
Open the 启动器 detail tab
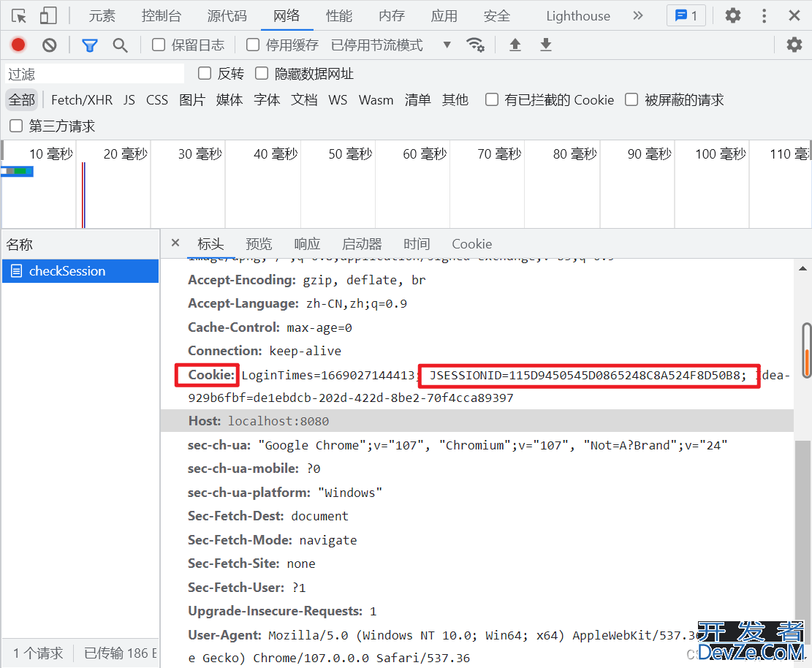coord(362,243)
